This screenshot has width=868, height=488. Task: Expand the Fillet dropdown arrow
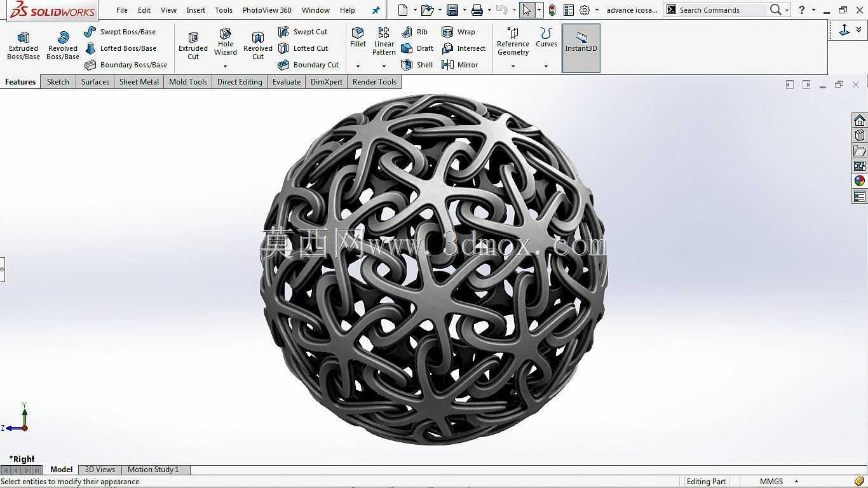(358, 66)
